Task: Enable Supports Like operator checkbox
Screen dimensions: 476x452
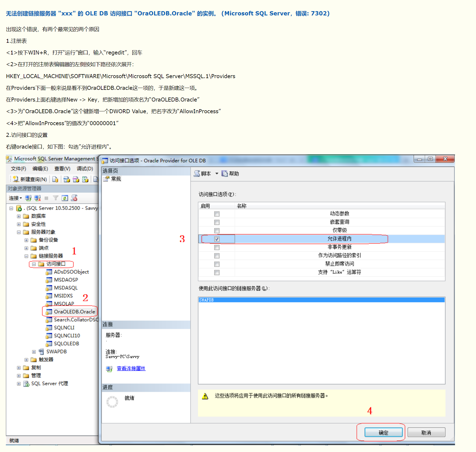Action: tap(217, 272)
